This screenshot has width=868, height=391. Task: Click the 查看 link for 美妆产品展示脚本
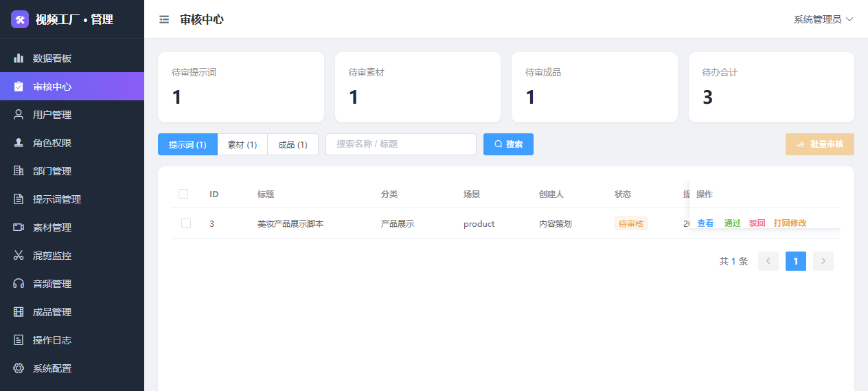[x=705, y=223]
